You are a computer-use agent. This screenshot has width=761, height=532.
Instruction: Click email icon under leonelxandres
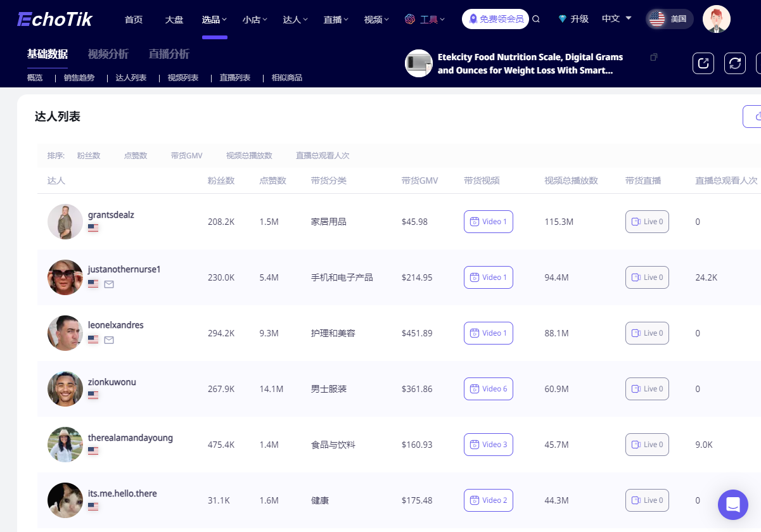(x=109, y=340)
